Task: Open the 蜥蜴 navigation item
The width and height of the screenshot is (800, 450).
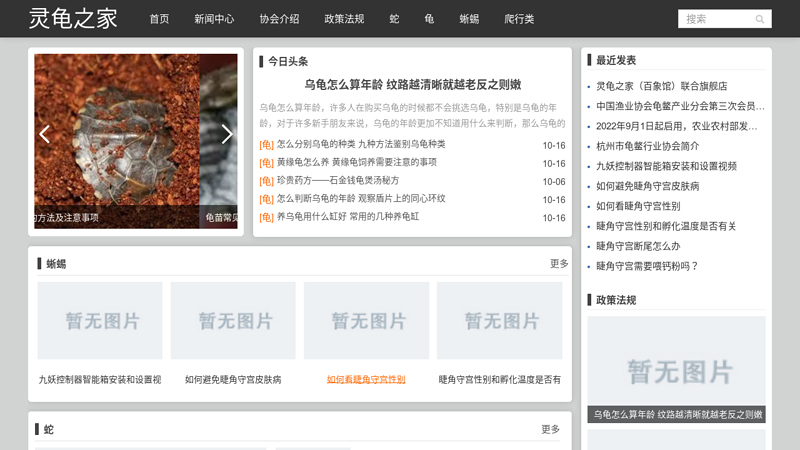Action: pyautogui.click(x=469, y=19)
